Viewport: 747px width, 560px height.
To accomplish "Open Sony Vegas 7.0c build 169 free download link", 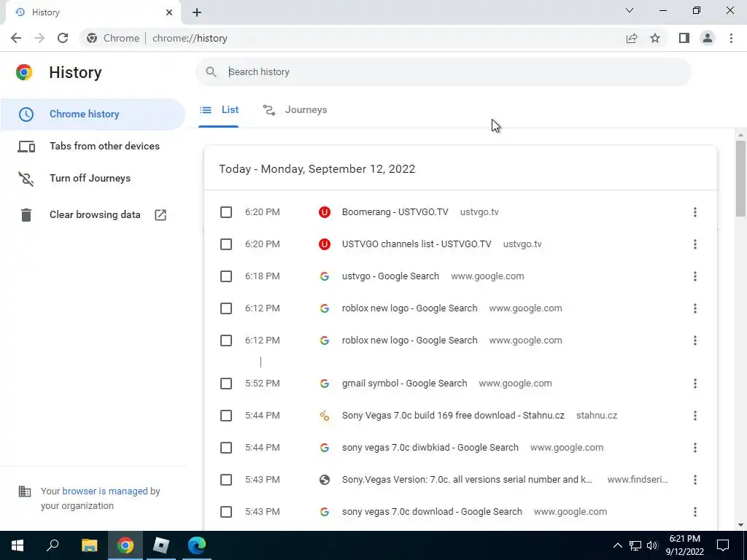I will [x=453, y=416].
